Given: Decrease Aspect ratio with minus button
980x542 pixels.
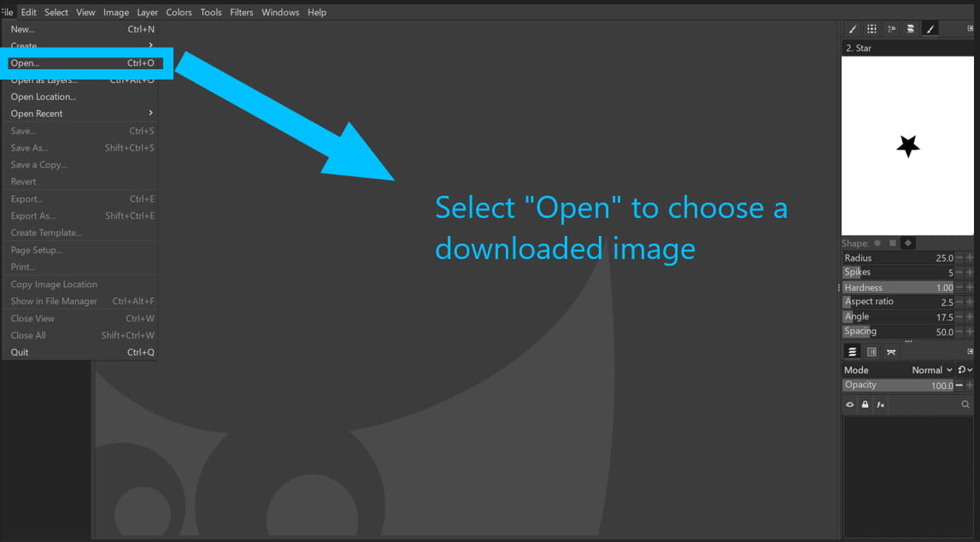Looking at the screenshot, I should point(959,302).
